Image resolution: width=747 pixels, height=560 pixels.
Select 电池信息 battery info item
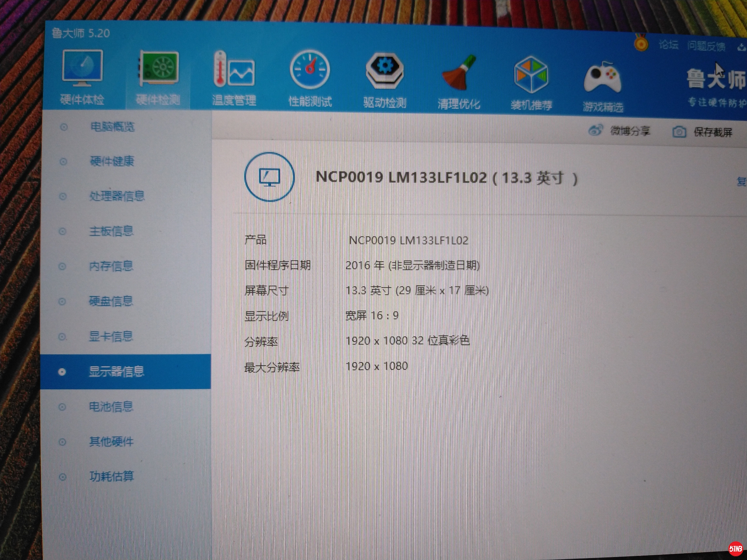pos(111,407)
